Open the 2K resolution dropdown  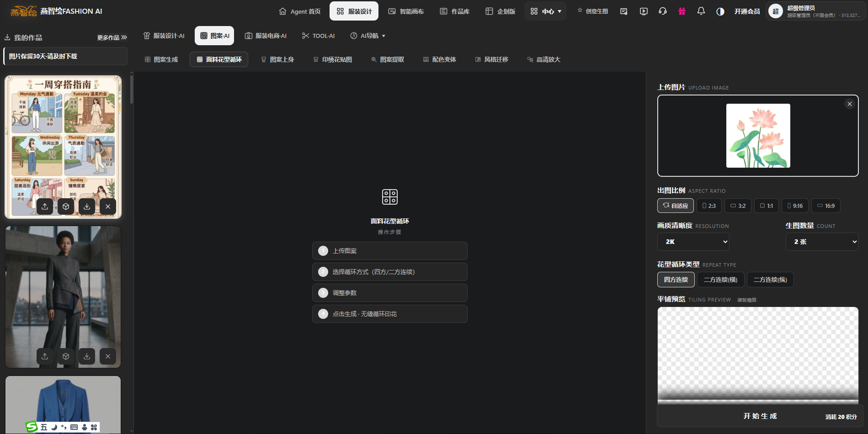[x=693, y=242]
